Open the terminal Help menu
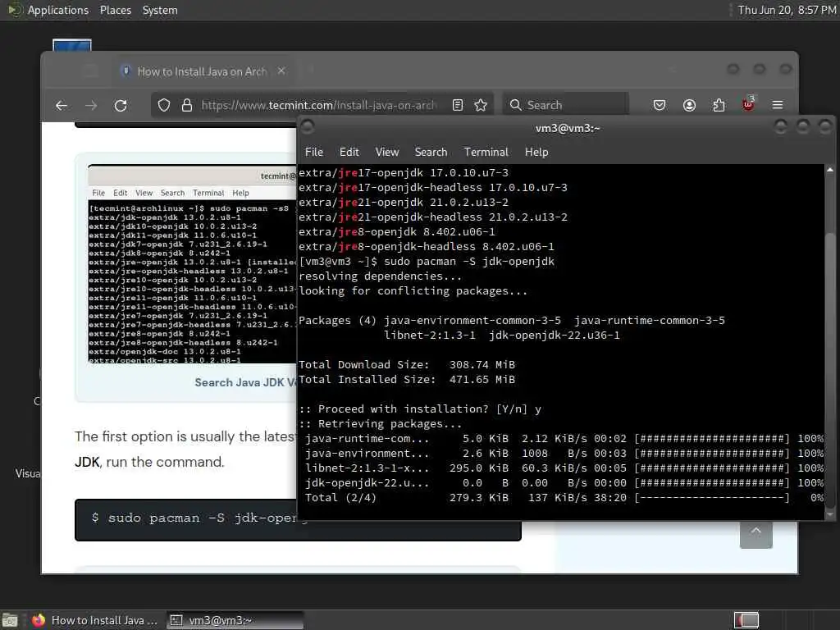This screenshot has height=630, width=840. pos(536,152)
